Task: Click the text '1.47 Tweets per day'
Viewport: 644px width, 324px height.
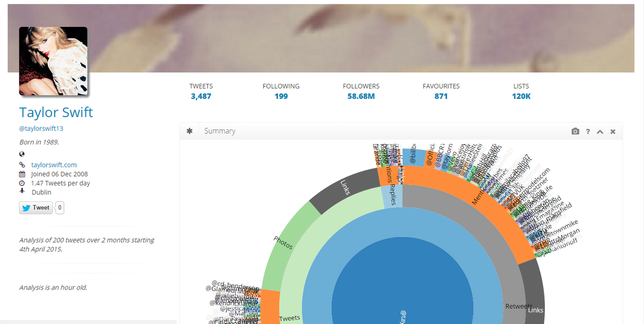Action: point(60,183)
